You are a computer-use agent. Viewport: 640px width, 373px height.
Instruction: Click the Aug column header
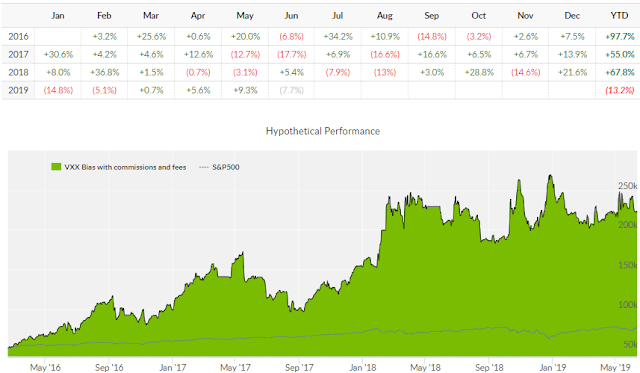(x=385, y=16)
